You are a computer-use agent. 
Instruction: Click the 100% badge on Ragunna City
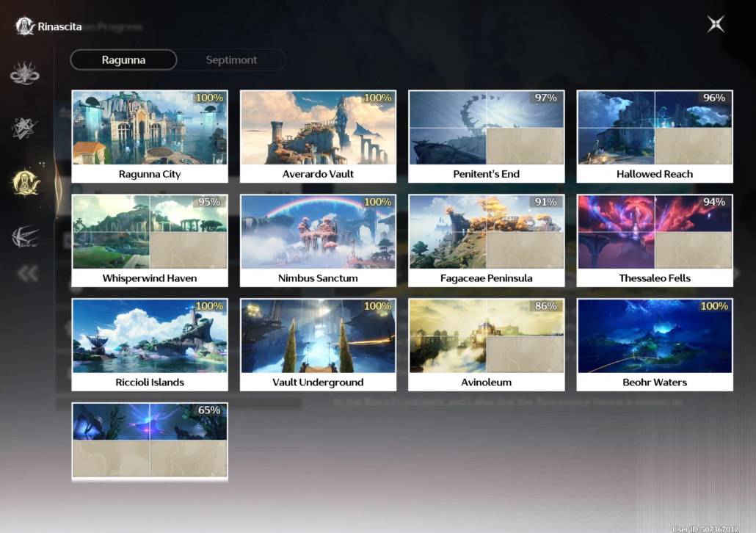pyautogui.click(x=209, y=98)
